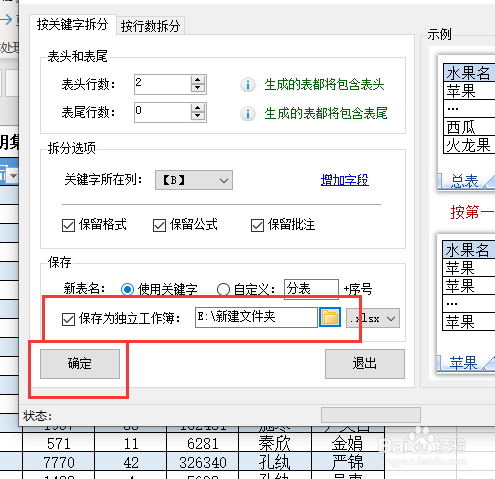The width and height of the screenshot is (495, 479).
Task: Switch to the 按行数拆分 tab
Action: point(150,26)
